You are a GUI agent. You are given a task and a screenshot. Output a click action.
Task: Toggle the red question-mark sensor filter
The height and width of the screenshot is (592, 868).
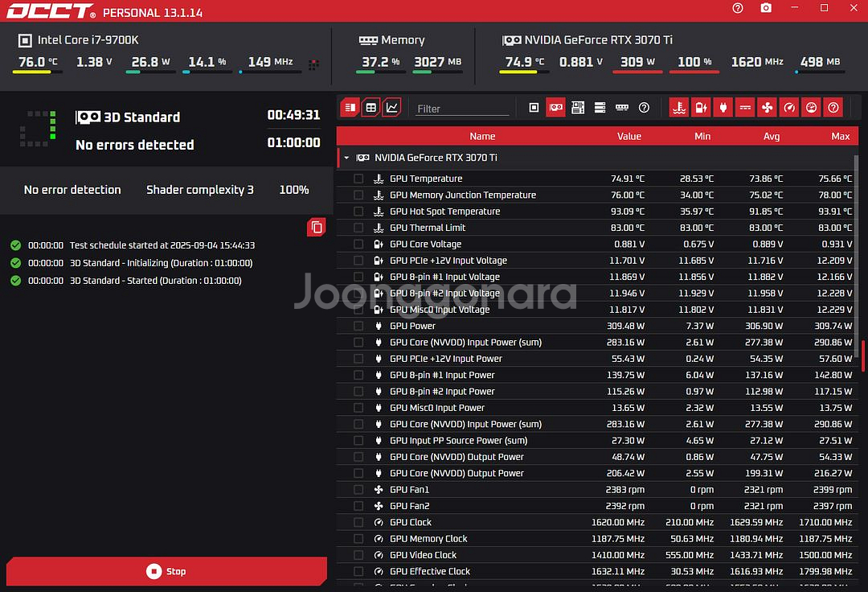(833, 108)
